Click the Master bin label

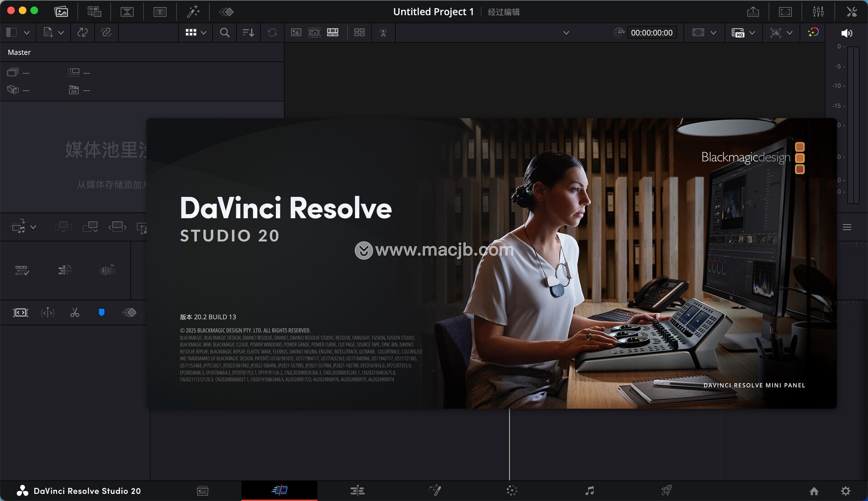click(19, 52)
